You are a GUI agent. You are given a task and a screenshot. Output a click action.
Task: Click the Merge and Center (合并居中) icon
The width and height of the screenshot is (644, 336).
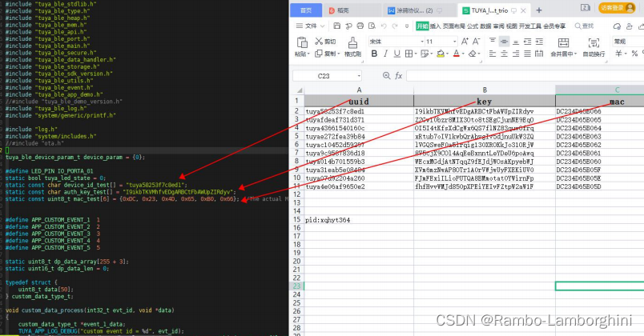(564, 42)
